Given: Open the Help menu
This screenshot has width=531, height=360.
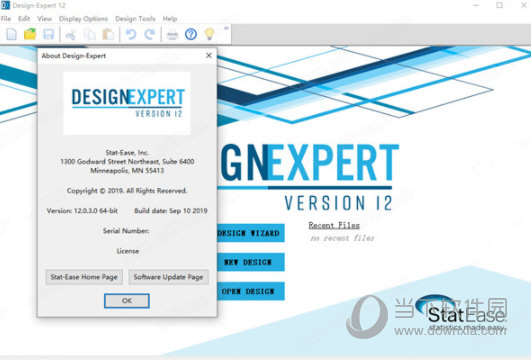Looking at the screenshot, I should 170,19.
